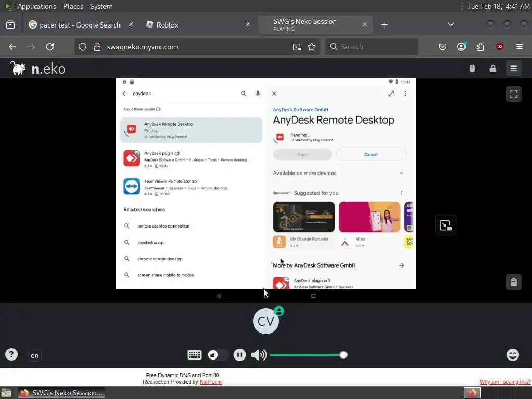This screenshot has width=532, height=399.
Task: Open the Firefox account icon
Action: pyautogui.click(x=461, y=47)
